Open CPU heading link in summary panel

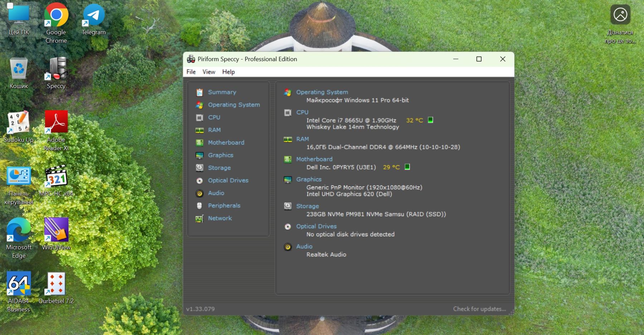click(x=302, y=112)
